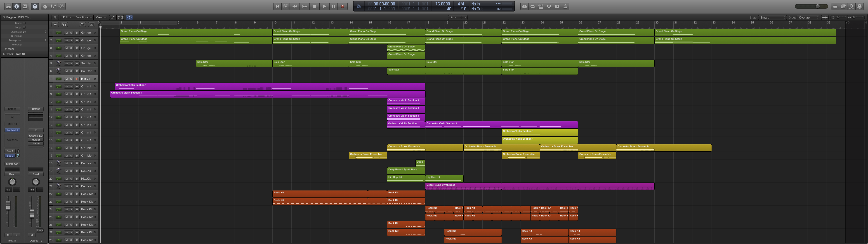Image resolution: width=868 pixels, height=244 pixels.
Task: Solo track 1 Grand Piano
Action: click(x=71, y=33)
